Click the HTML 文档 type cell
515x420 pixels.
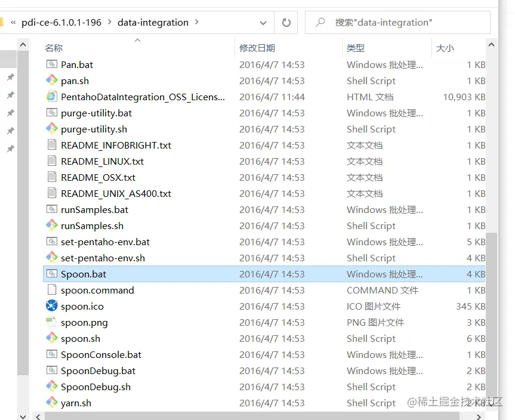click(x=370, y=97)
